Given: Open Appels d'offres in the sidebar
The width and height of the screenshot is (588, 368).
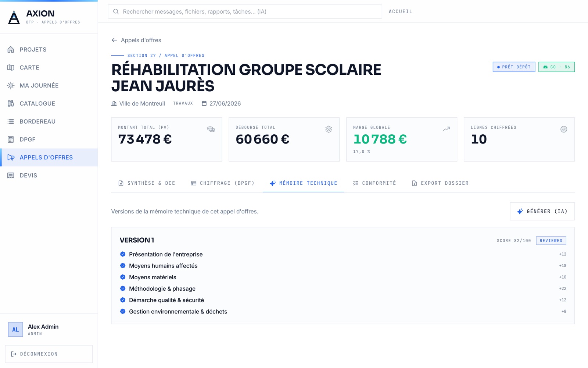Looking at the screenshot, I should click(x=49, y=158).
